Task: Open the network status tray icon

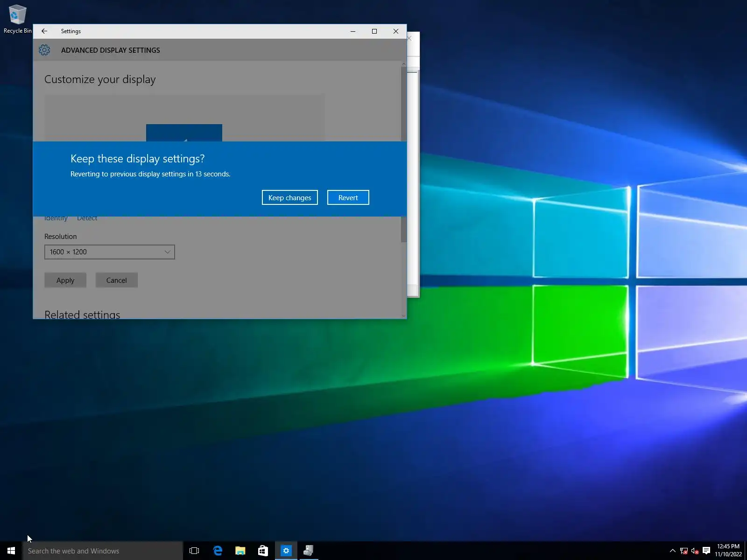Action: click(684, 551)
